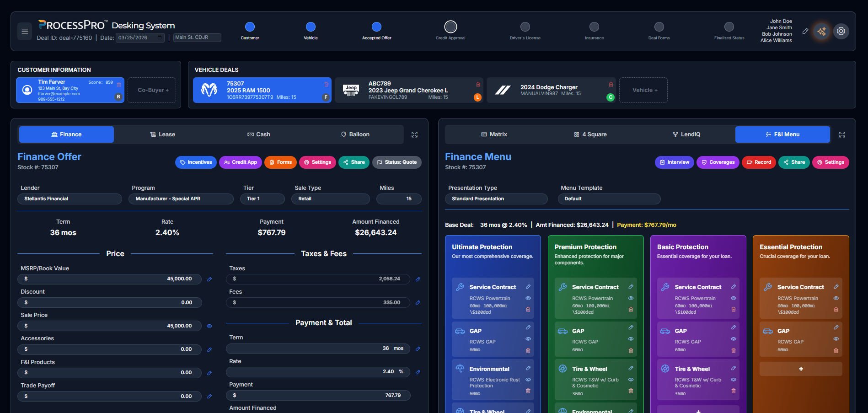Delete the Jeep Grand Cherokee L vehicle
868x413 pixels.
[x=478, y=85]
